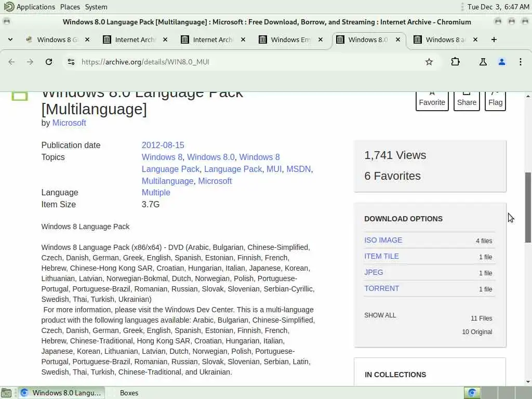Select Chromium window in taskbar
The width and height of the screenshot is (532, 399).
(x=61, y=393)
